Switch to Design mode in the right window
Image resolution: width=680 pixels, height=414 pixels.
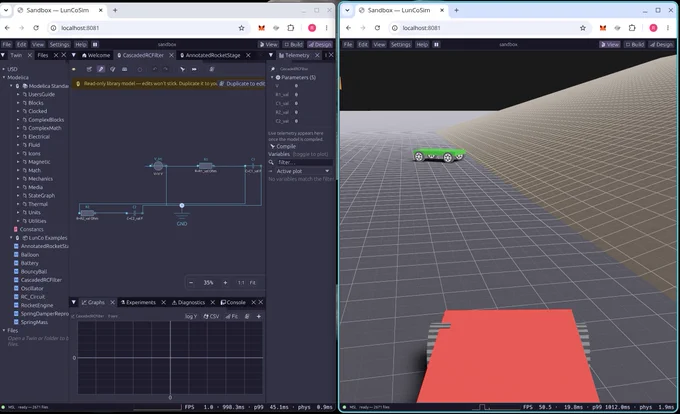[661, 44]
